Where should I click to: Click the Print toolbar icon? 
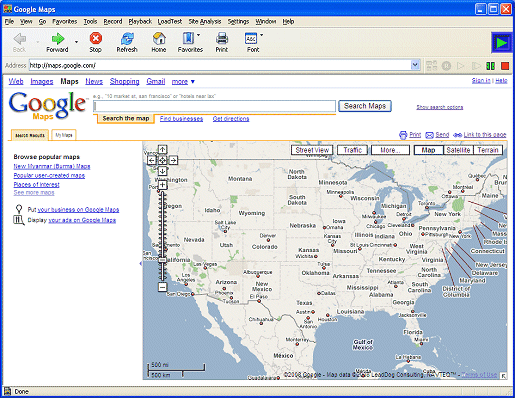coord(222,38)
